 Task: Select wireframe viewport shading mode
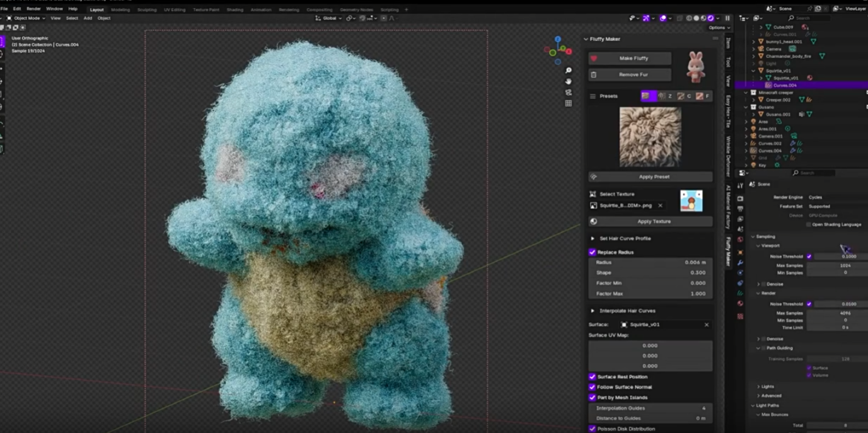click(689, 18)
